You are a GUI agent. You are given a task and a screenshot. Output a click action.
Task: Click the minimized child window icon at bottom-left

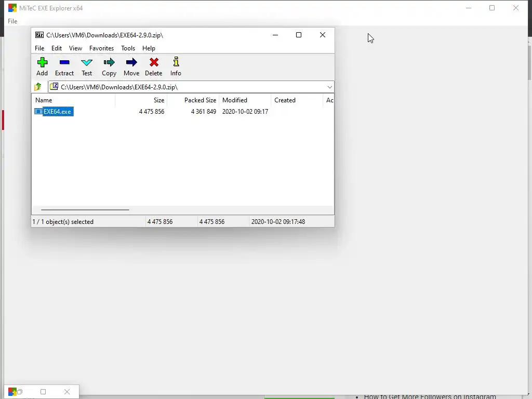pyautogui.click(x=12, y=392)
